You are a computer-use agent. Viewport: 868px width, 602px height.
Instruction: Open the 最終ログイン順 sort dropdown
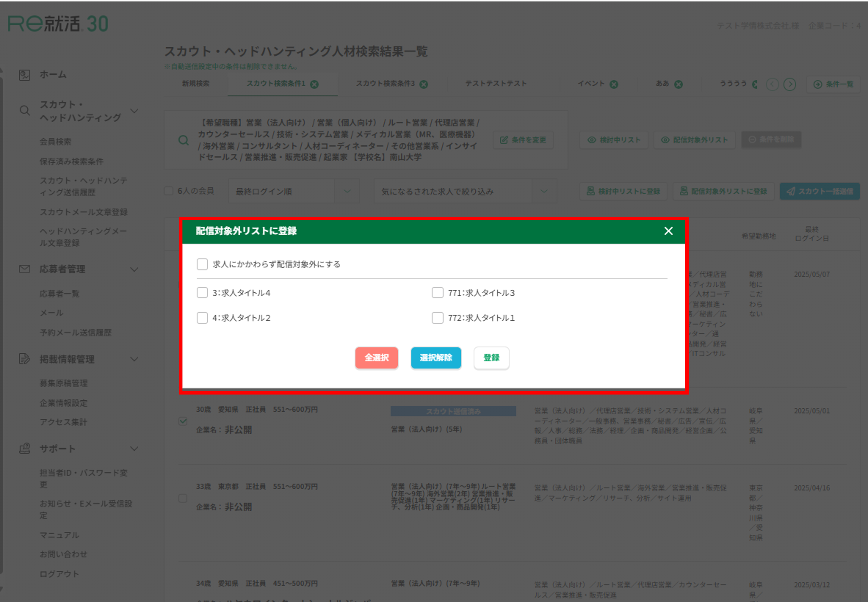click(x=294, y=191)
